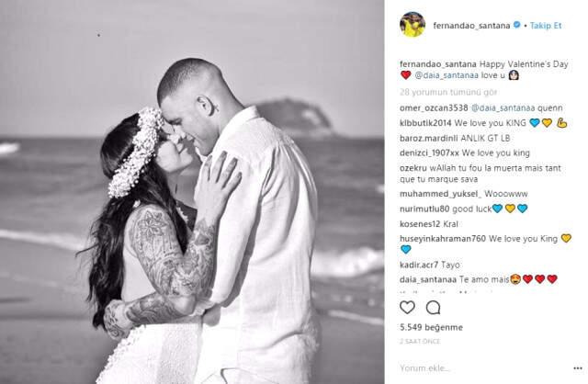The image size is (588, 384).
Task: Click the 2 SAAT ÖNCE timestamp
Action: (x=420, y=341)
